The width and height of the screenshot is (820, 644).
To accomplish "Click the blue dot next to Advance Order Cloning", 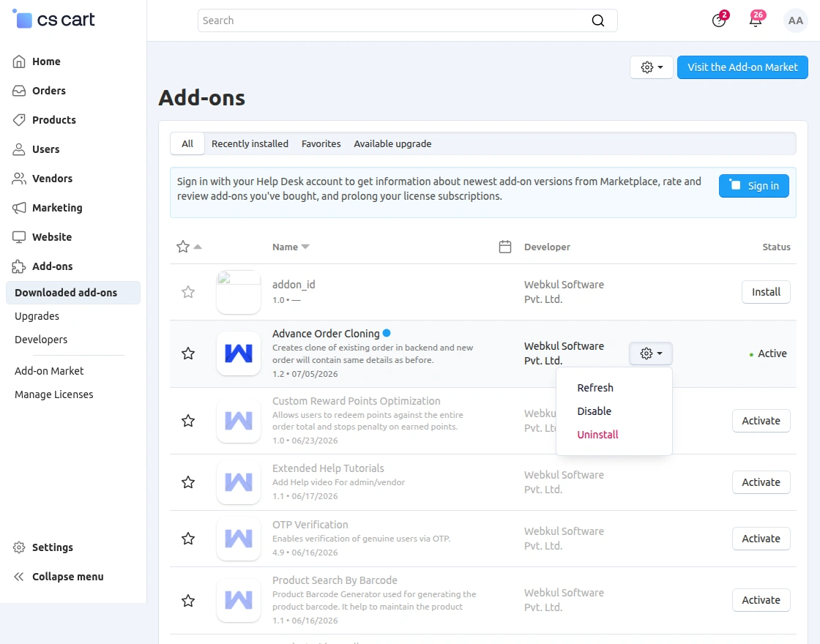I will (387, 333).
